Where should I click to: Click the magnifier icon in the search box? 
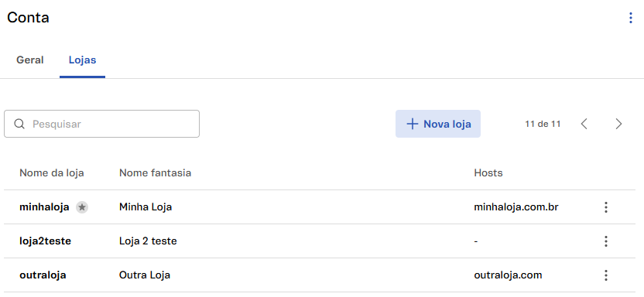(x=19, y=124)
